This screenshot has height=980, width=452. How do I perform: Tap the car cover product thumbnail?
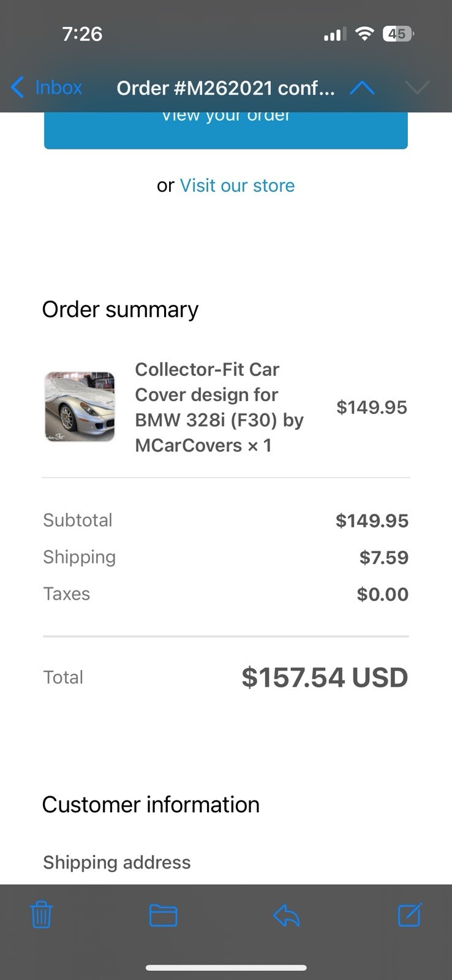click(80, 407)
